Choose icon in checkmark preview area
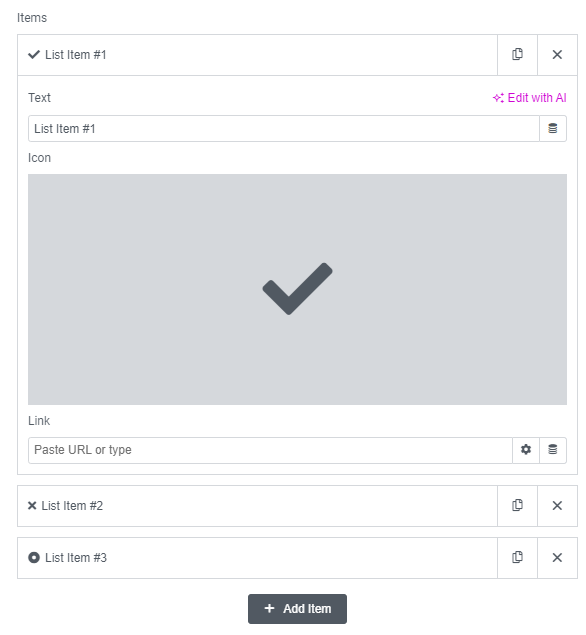Screen dimensions: 586x635 coord(297,289)
